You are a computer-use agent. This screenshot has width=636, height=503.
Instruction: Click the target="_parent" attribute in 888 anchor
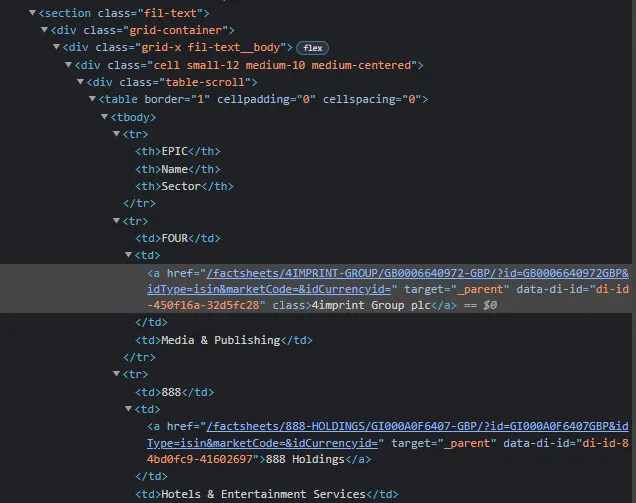(443, 443)
